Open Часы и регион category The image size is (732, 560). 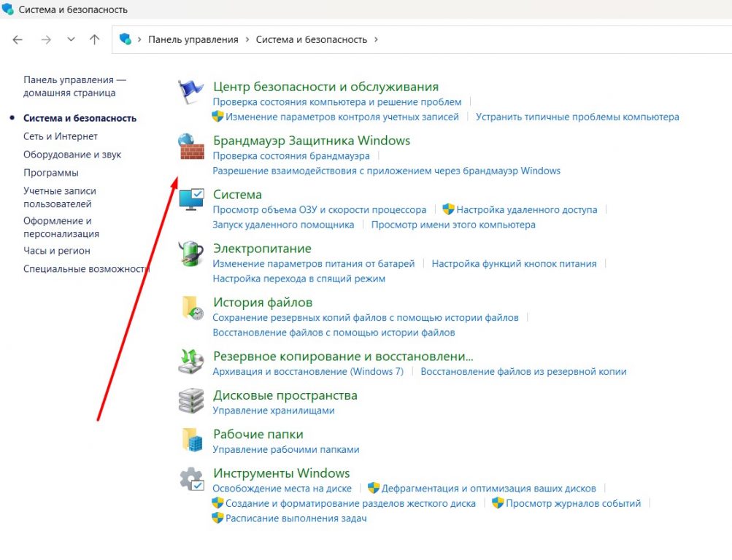point(57,251)
